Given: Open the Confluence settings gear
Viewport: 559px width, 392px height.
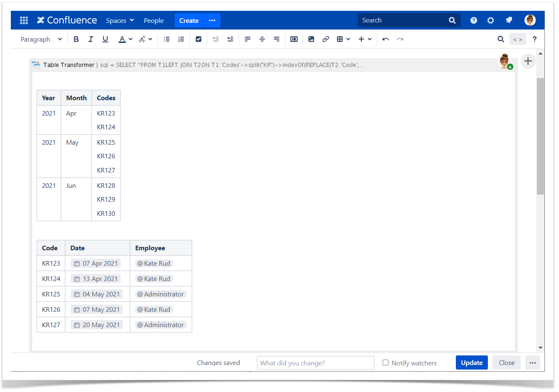Looking at the screenshot, I should click(x=491, y=20).
